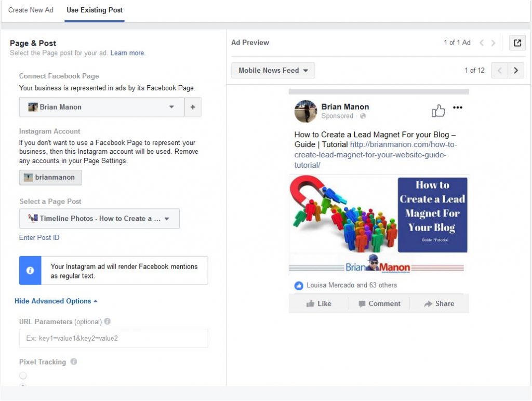Click the Comment button in ad preview
This screenshot has height=401, width=532.
379,304
